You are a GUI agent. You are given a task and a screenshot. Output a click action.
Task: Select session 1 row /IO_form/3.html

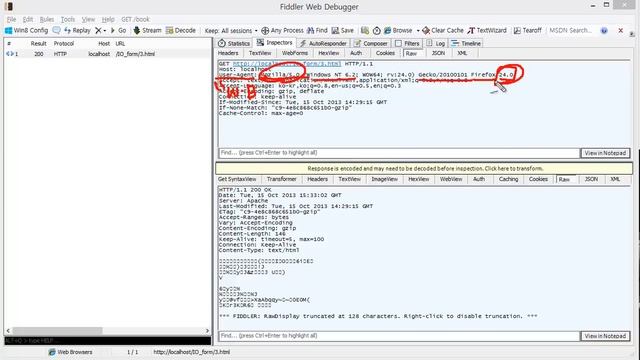(108, 54)
